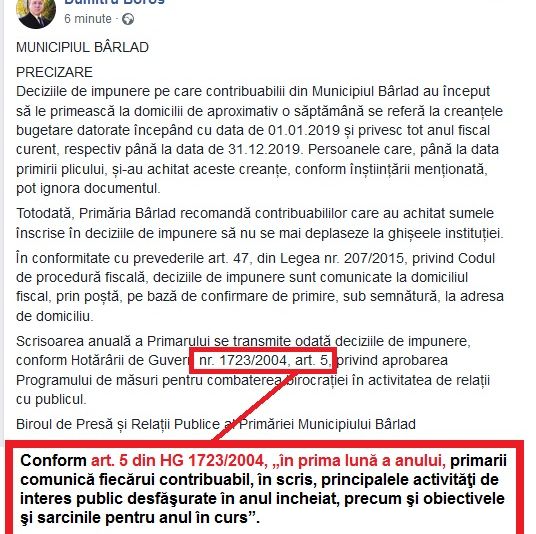Click the phrase 'pot ignora documentul.'
The image size is (536, 534).
[x=88, y=188]
